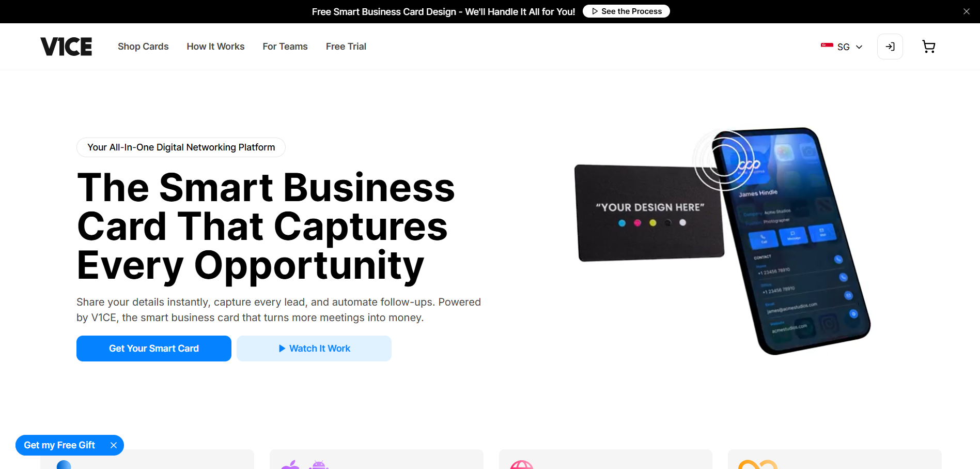Click the VICE logo
This screenshot has height=469, width=980.
click(66, 47)
